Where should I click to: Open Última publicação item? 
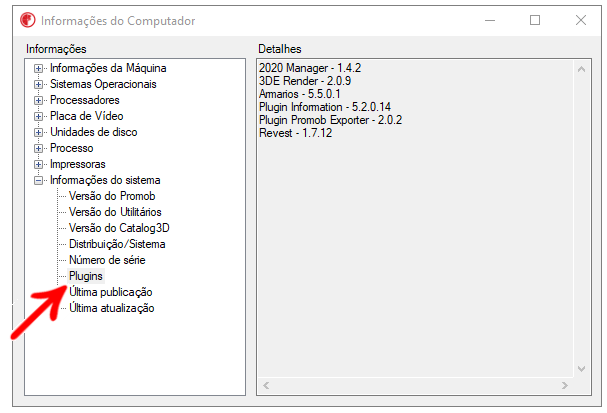111,292
